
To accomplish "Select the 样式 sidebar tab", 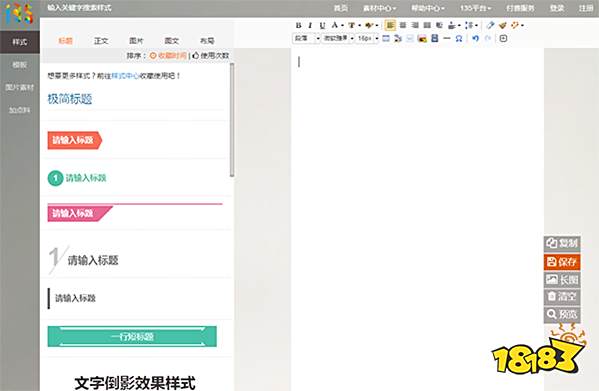I will point(20,42).
